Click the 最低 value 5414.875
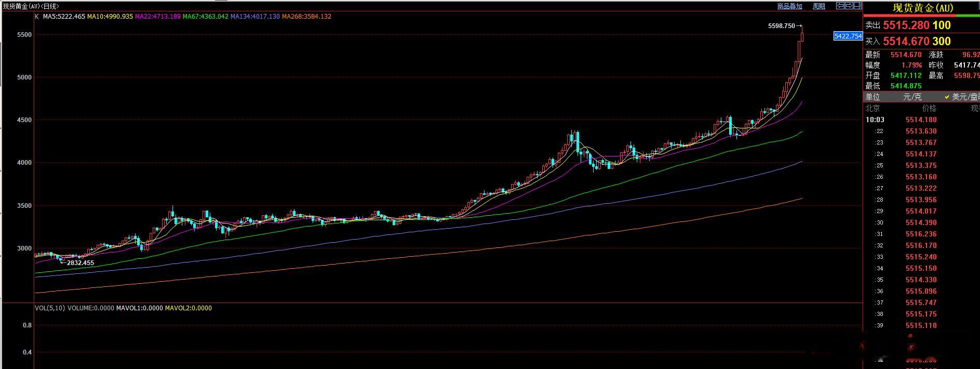Screen dimensions: 980x369 [906, 86]
